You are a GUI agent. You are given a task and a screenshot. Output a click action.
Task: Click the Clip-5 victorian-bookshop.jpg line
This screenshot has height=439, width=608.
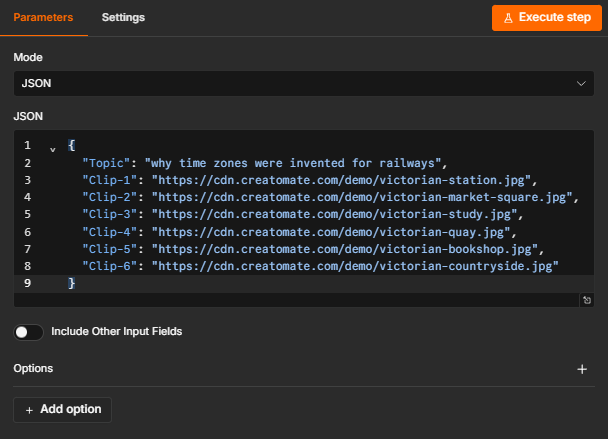point(313,249)
